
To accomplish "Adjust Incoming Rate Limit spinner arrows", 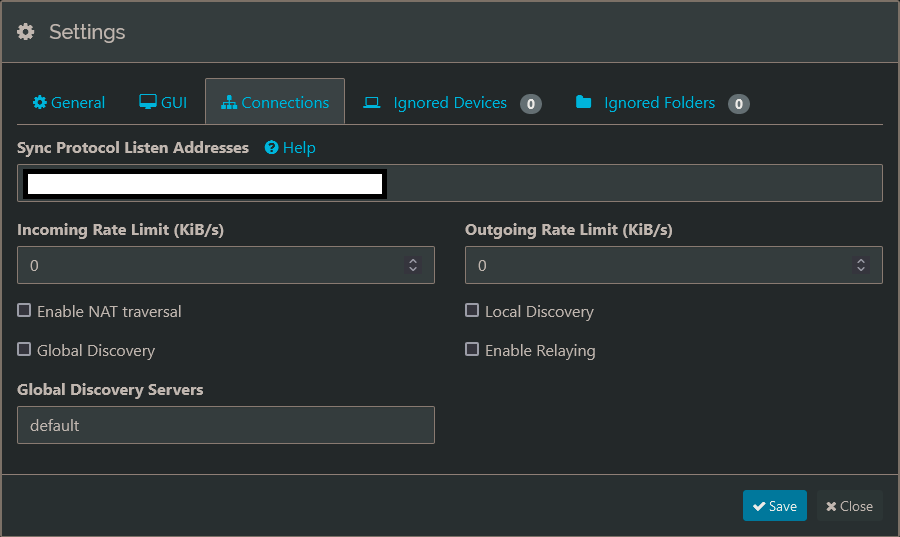I will coord(413,265).
